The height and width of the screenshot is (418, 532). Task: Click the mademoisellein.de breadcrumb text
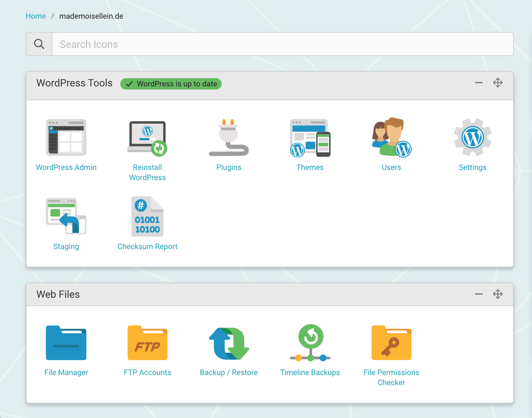coord(91,16)
